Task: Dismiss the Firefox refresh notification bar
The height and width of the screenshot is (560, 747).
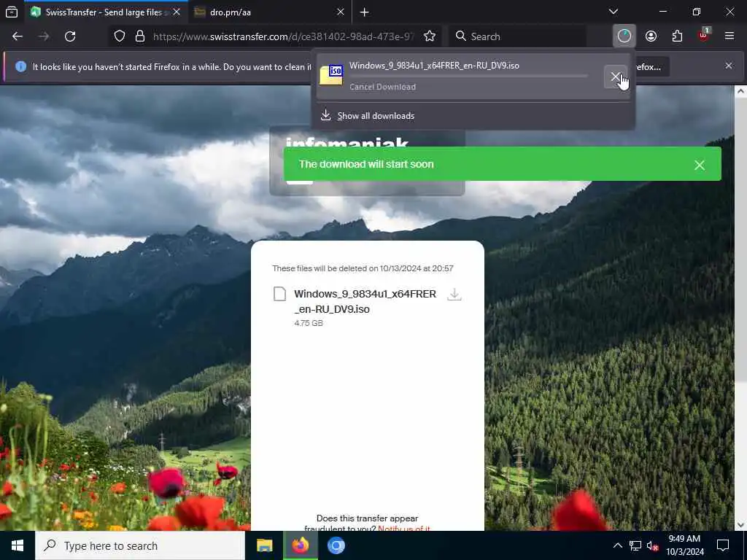Action: click(729, 66)
